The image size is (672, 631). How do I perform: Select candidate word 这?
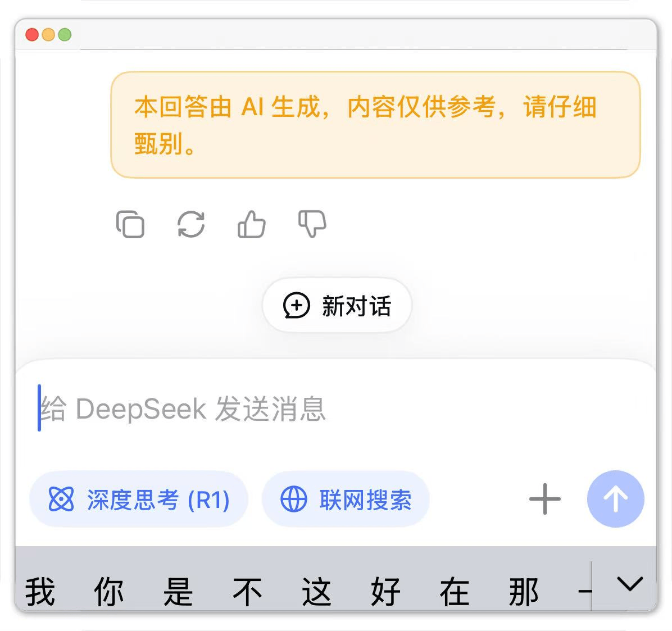316,592
